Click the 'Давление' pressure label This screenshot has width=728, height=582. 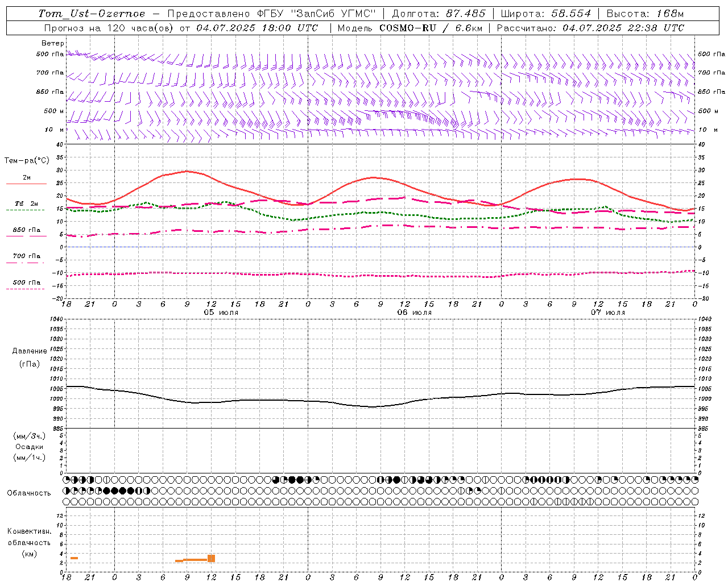click(30, 351)
